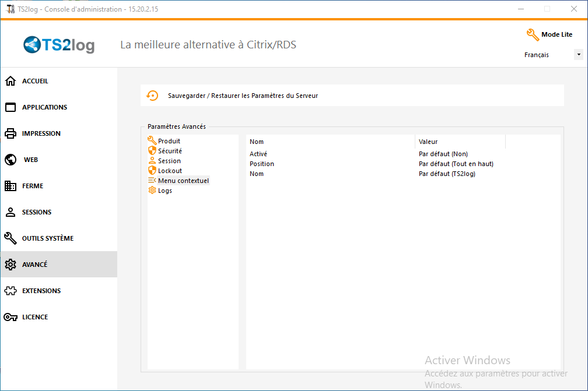Select Produit in advanced parameters
The image size is (588, 391).
click(x=169, y=141)
